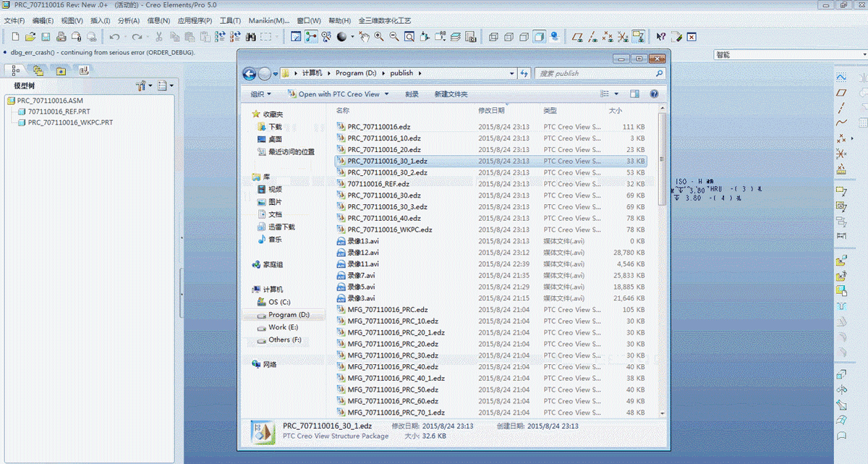
Task: Select the no hidden display style icon
Action: pyautogui.click(x=524, y=36)
